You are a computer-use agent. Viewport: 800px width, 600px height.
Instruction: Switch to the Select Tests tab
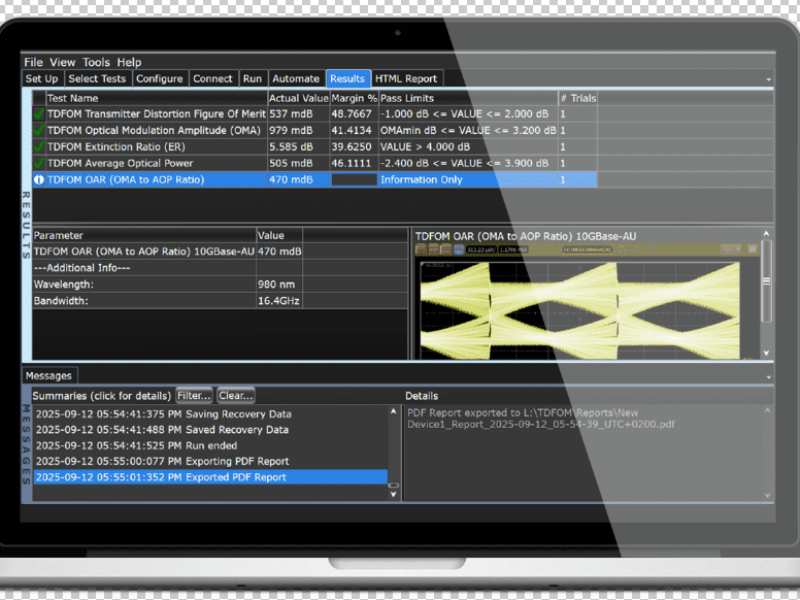pos(97,79)
